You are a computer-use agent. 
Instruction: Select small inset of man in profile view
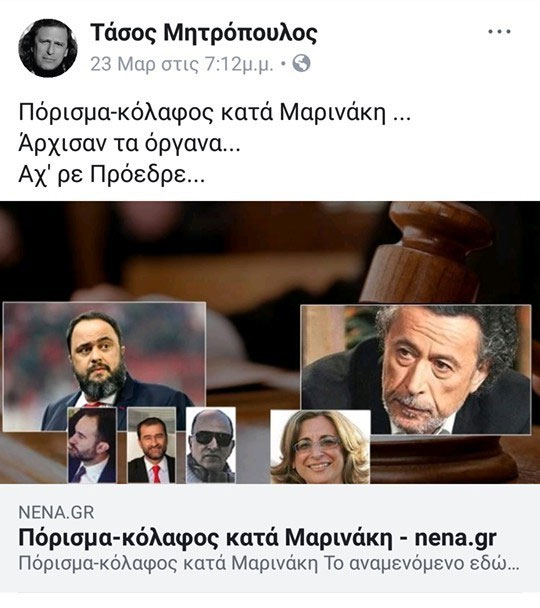[92, 445]
